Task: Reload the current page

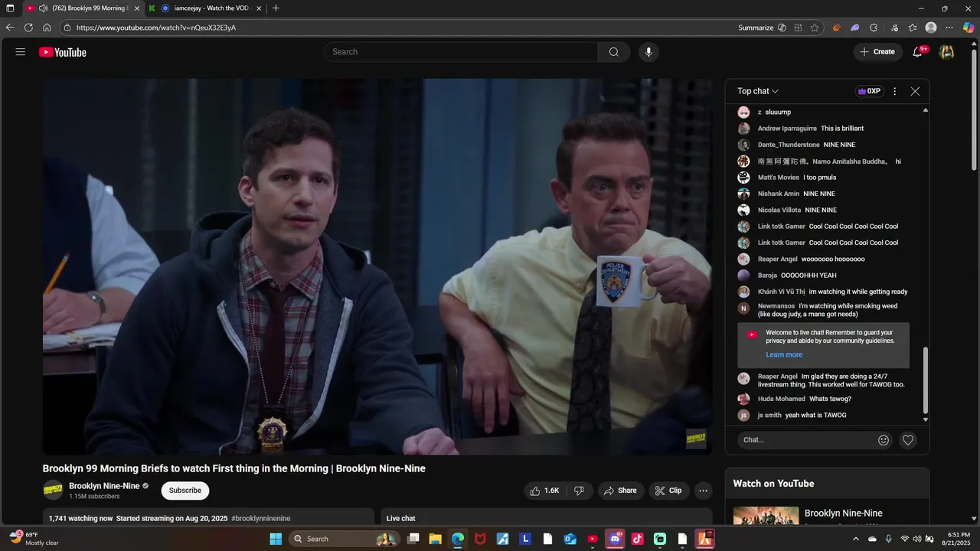Action: 28,28
